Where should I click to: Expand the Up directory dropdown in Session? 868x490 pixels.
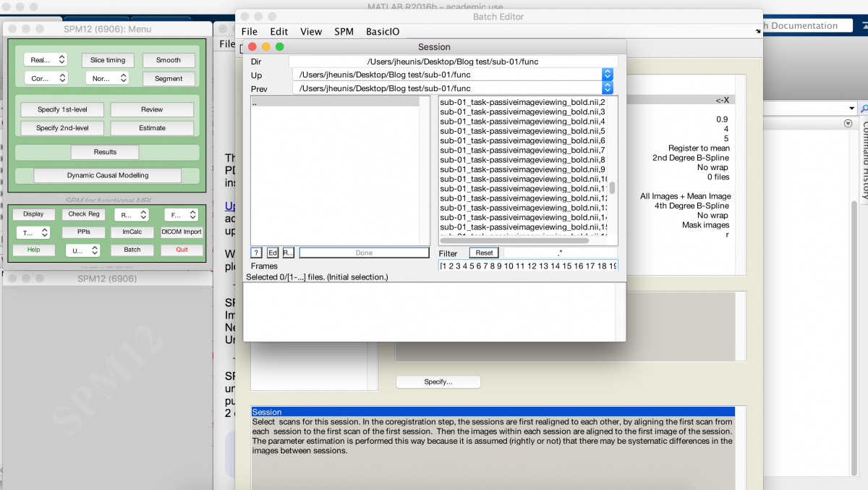(608, 75)
